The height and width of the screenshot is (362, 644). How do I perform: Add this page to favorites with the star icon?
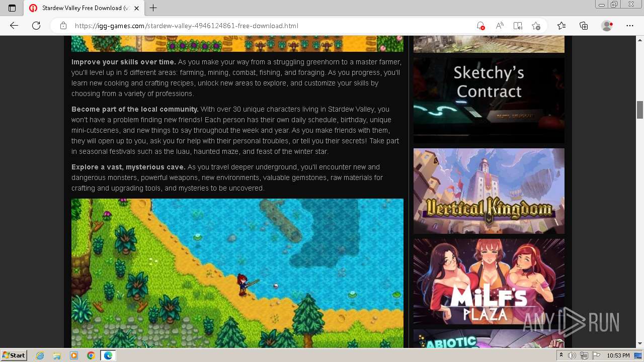536,26
